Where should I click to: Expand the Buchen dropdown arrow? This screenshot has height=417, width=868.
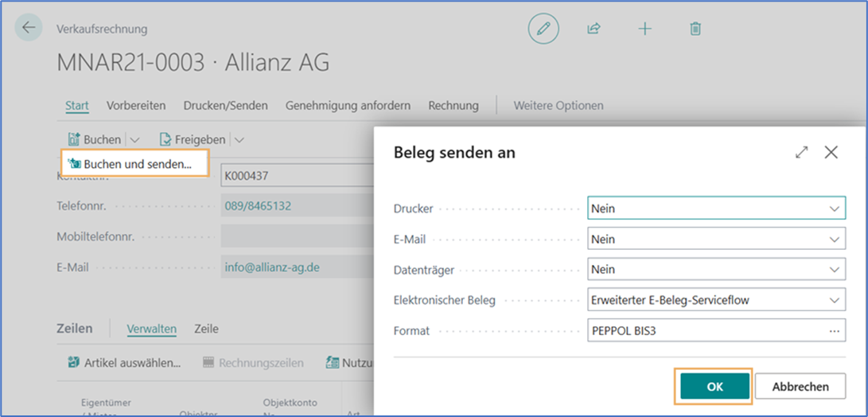coord(134,140)
